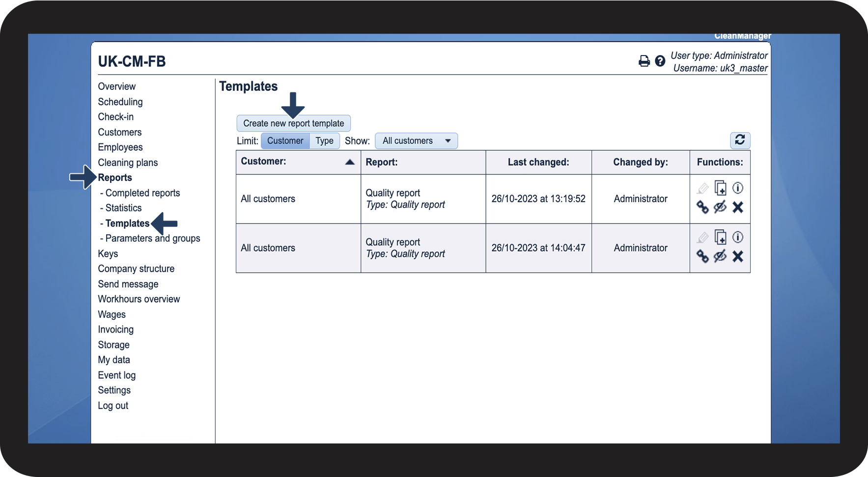Copy the template changed at 14:04:47
This screenshot has width=868, height=477.
pos(720,237)
